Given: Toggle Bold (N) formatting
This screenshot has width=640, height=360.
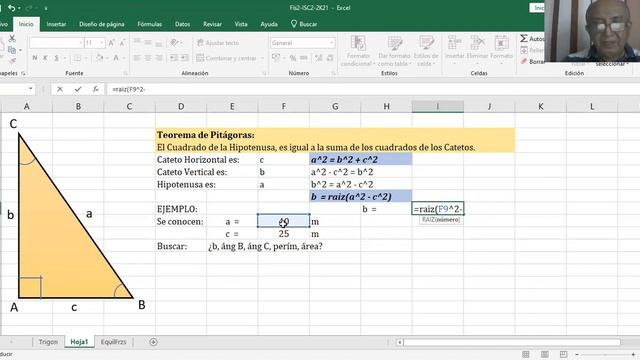Looking at the screenshot, I should (35, 58).
